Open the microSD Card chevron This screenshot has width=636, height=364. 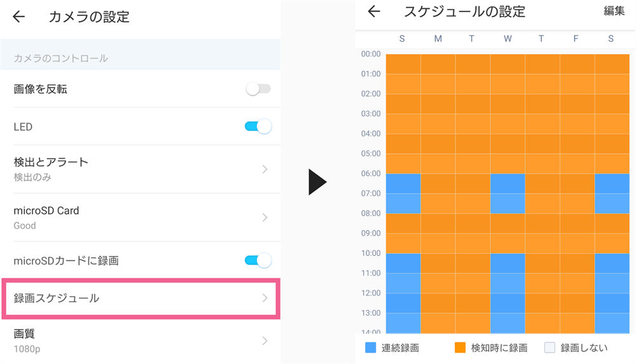pyautogui.click(x=265, y=218)
